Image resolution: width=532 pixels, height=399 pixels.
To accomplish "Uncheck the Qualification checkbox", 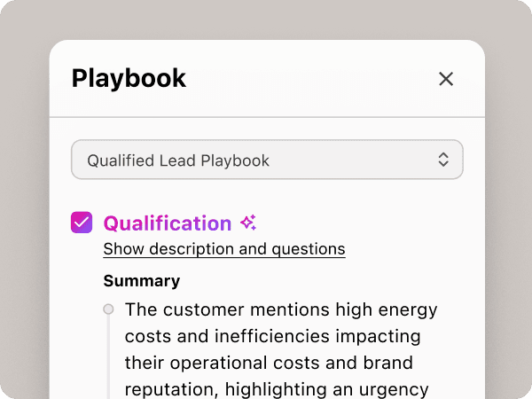I will point(82,223).
